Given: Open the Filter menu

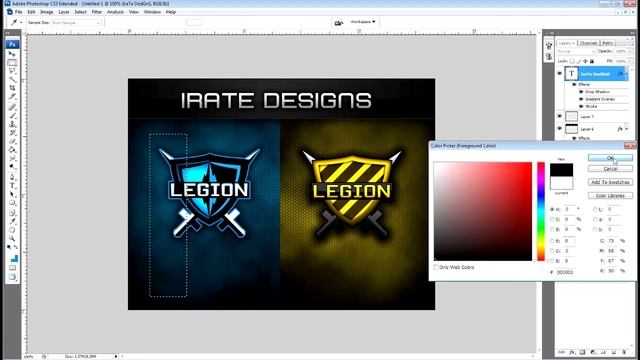Looking at the screenshot, I should [x=96, y=12].
